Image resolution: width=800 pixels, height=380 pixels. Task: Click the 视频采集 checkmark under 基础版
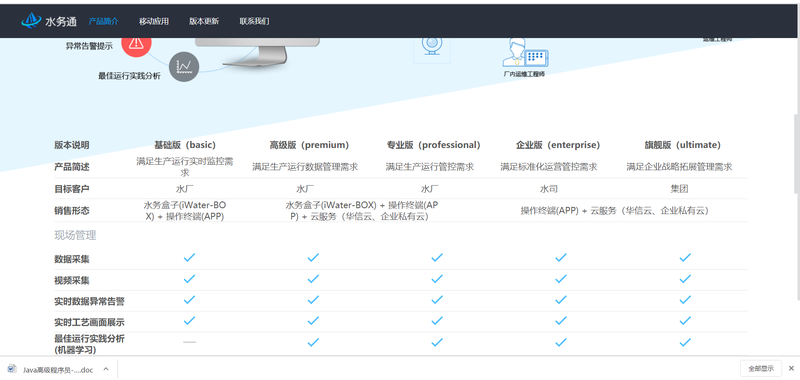pyautogui.click(x=189, y=279)
